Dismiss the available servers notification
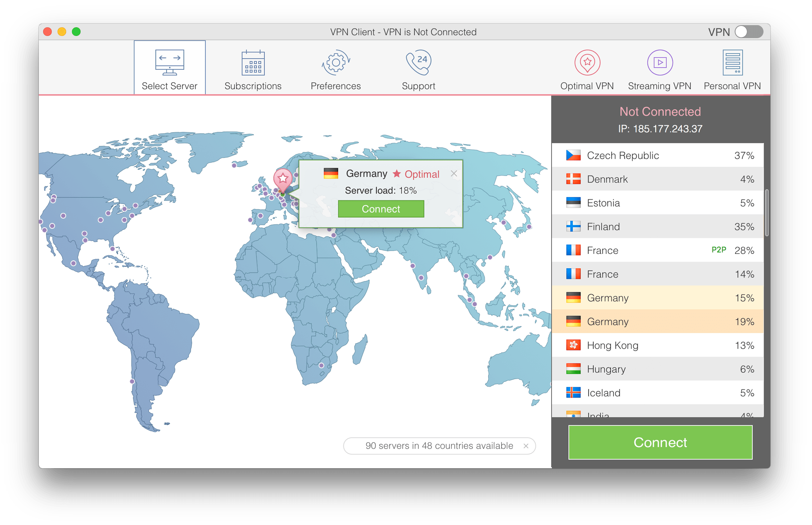Viewport: 812px width, 525px height. [x=527, y=444]
